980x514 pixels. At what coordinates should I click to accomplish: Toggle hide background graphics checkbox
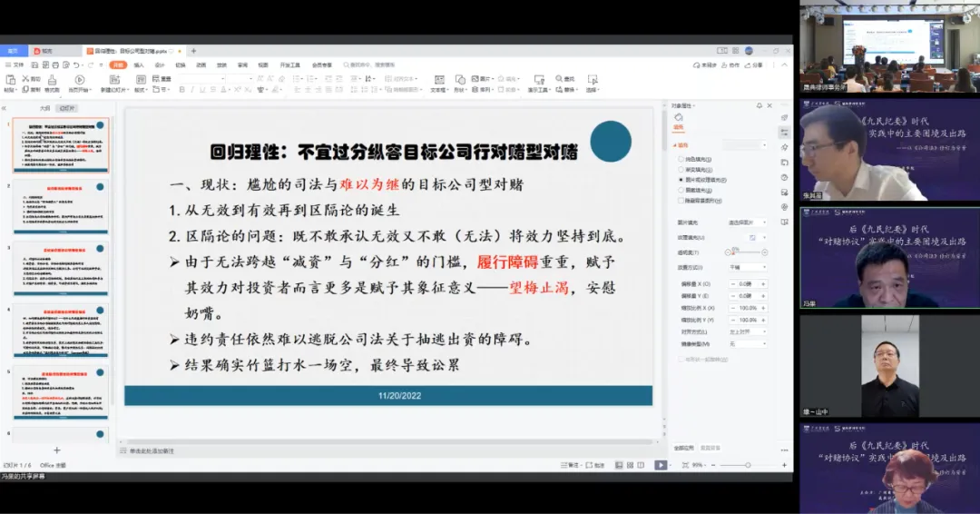681,201
